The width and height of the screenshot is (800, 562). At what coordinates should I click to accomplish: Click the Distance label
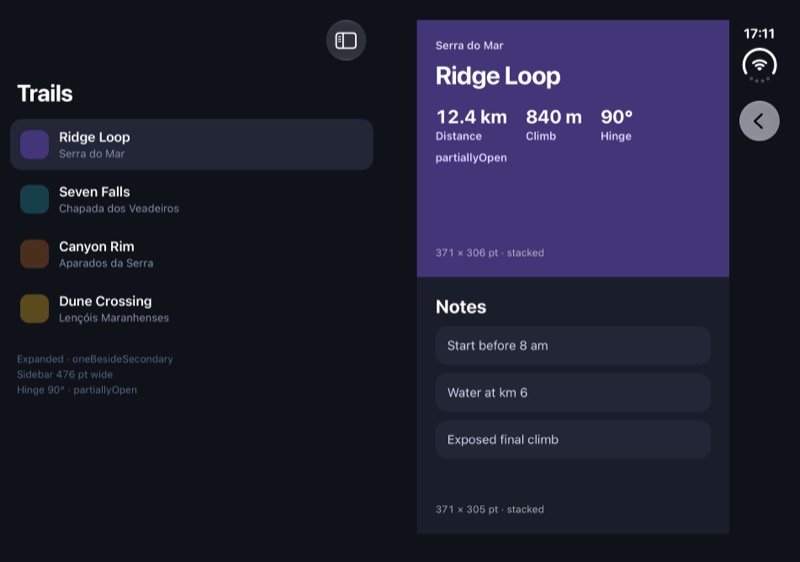pos(459,136)
